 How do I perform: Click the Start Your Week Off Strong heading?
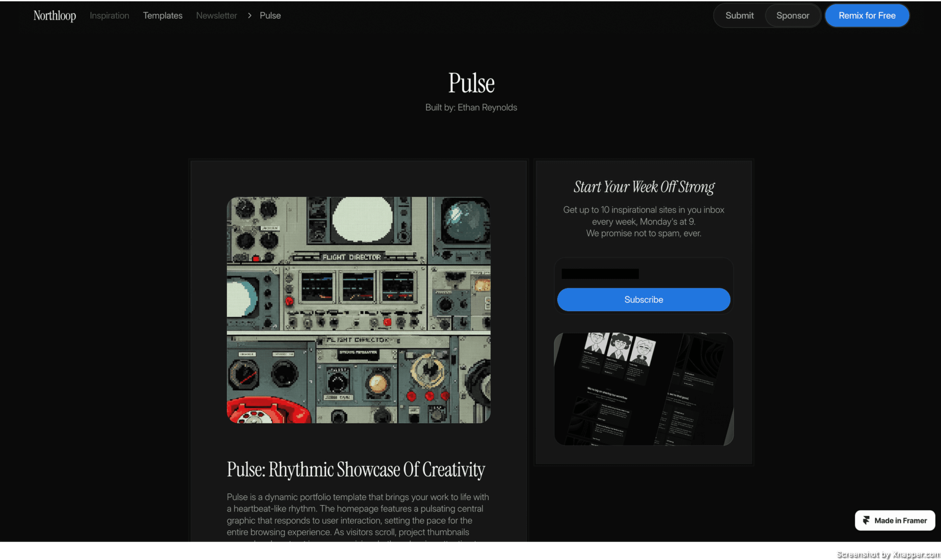coord(643,187)
